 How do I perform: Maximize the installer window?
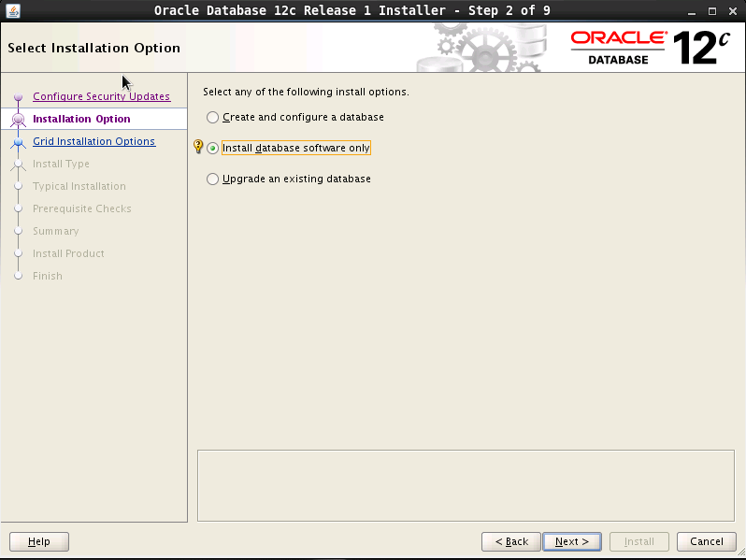[710, 10]
